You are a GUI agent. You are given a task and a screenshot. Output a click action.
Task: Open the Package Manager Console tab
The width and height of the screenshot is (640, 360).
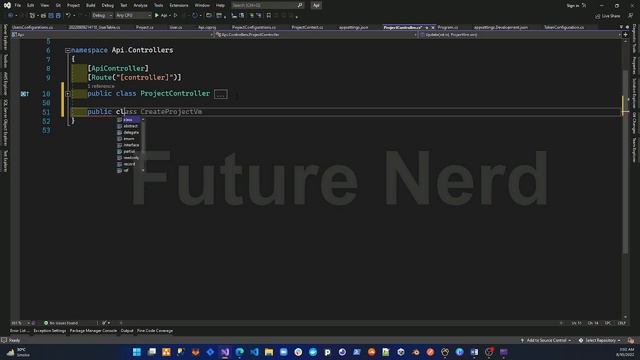[x=93, y=331]
